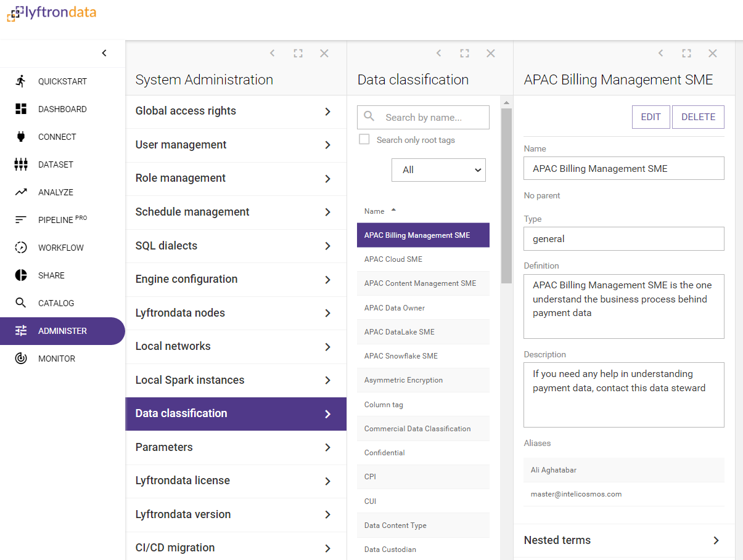The image size is (743, 560).
Task: Select APAC Cloud SME tag
Action: point(423,259)
